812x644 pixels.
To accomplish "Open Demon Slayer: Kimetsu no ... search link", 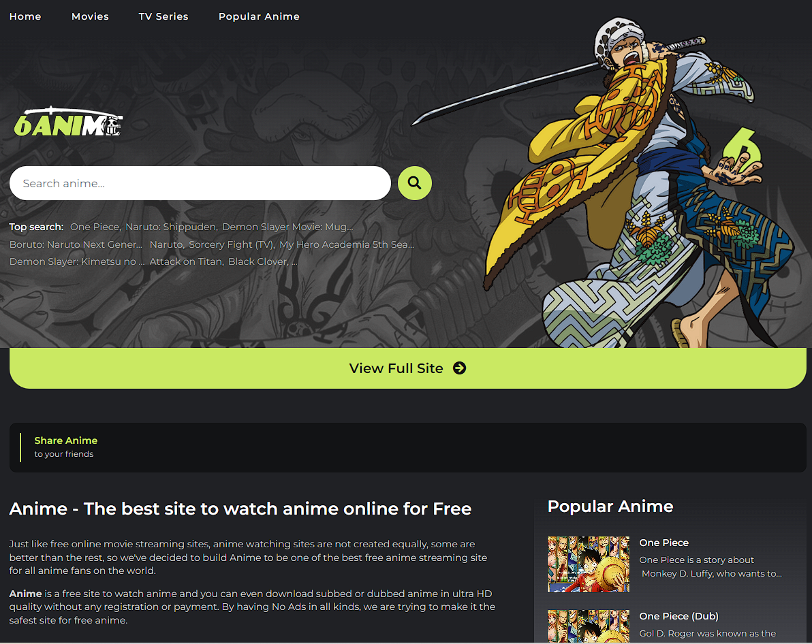I will coord(77,261).
